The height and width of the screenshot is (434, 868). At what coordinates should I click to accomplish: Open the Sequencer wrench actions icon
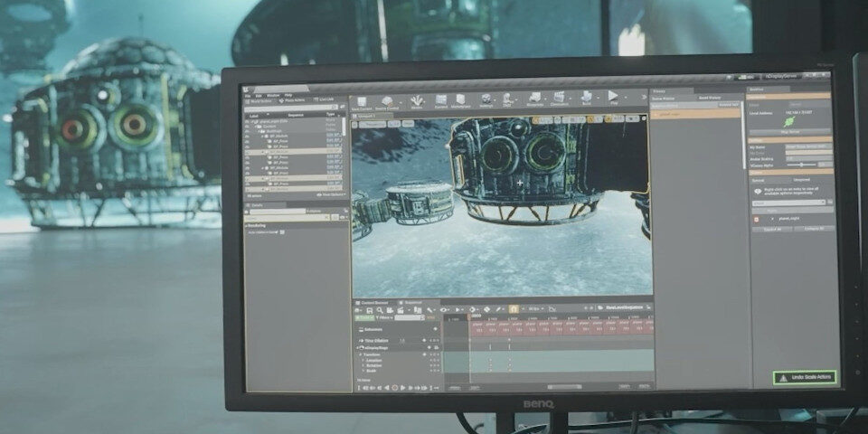tap(429, 310)
